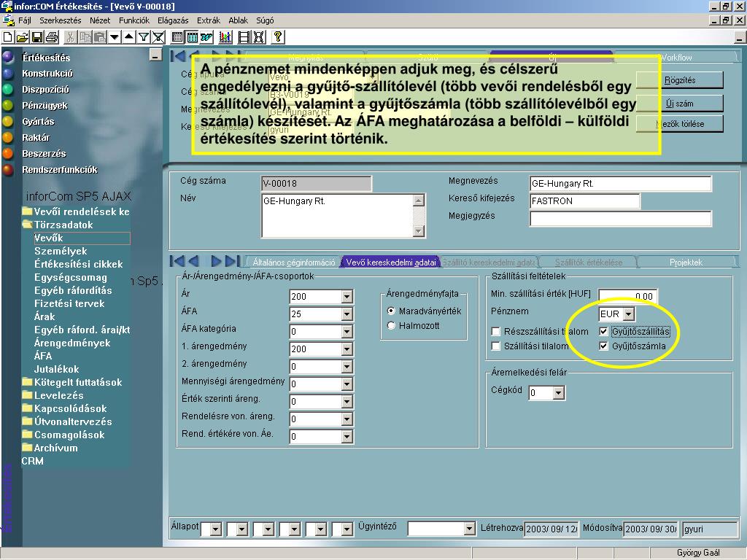
Task: Click the empty Megjegyzés input field
Action: (x=621, y=219)
